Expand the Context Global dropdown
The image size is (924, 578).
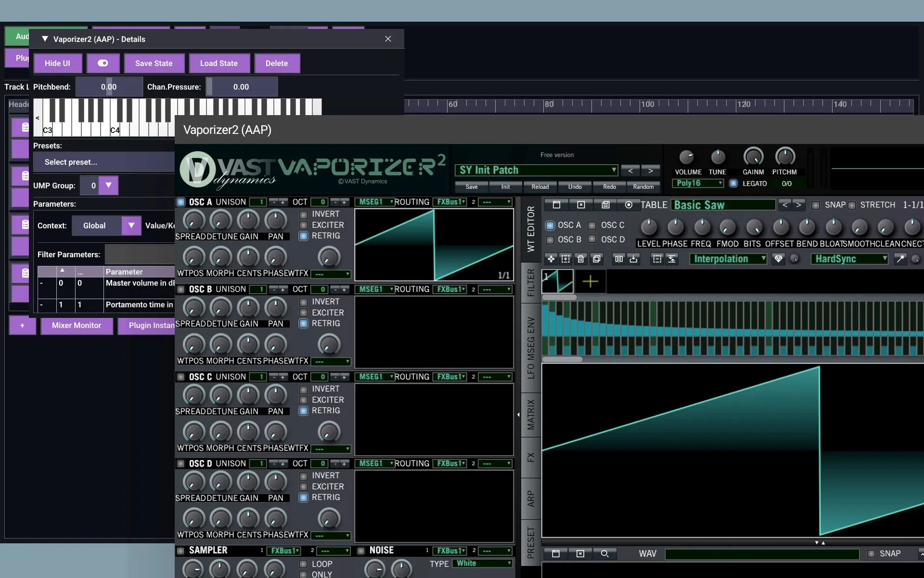point(131,225)
